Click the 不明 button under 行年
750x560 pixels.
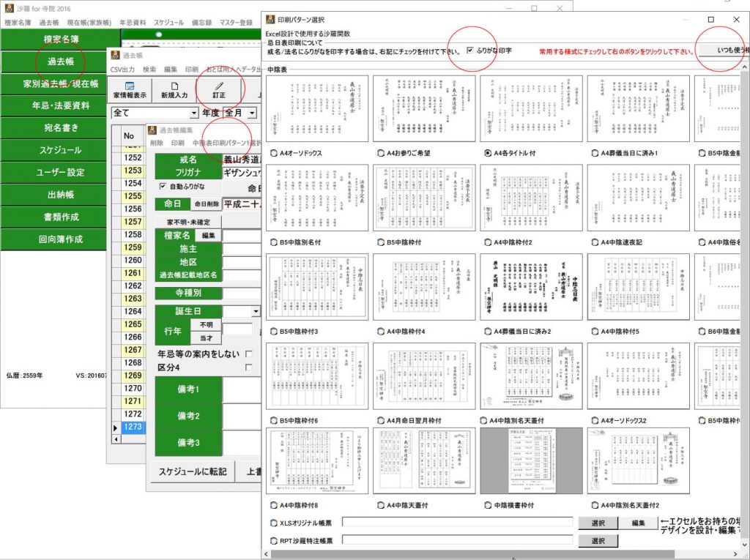(x=206, y=325)
